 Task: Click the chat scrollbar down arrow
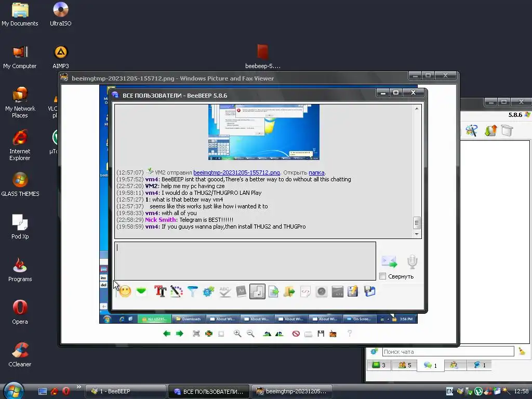(417, 234)
